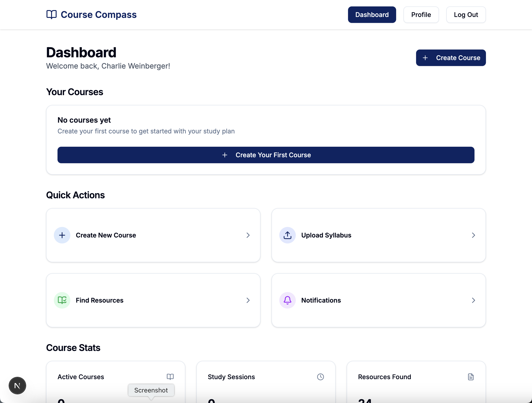Click the Course Compass book logo icon

coord(52,15)
